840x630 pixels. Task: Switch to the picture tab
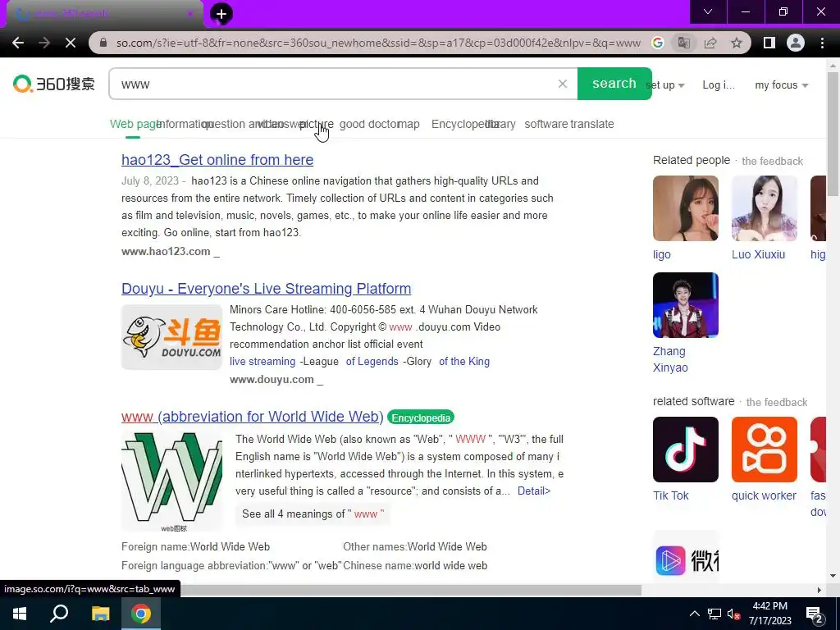click(317, 125)
